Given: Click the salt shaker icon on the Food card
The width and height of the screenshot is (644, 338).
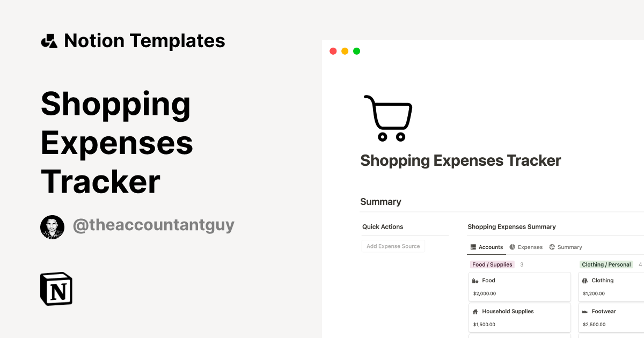Looking at the screenshot, I should point(475,280).
